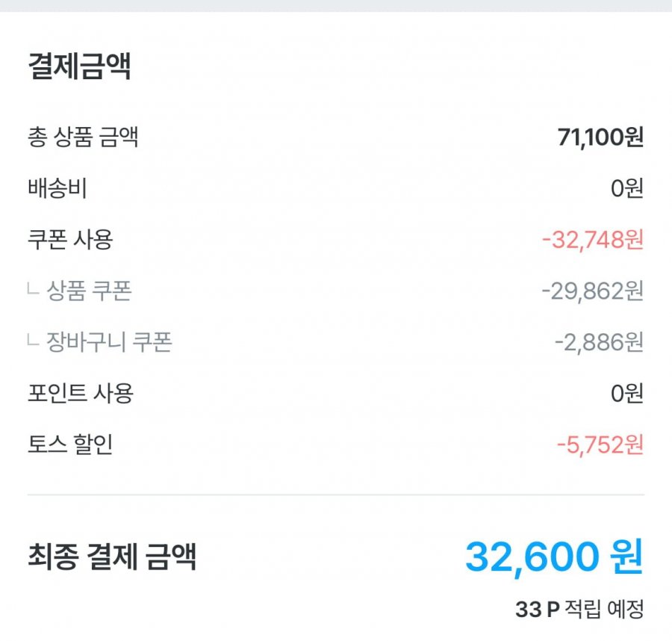Click the blue 32,600 원 final amount

click(x=553, y=557)
